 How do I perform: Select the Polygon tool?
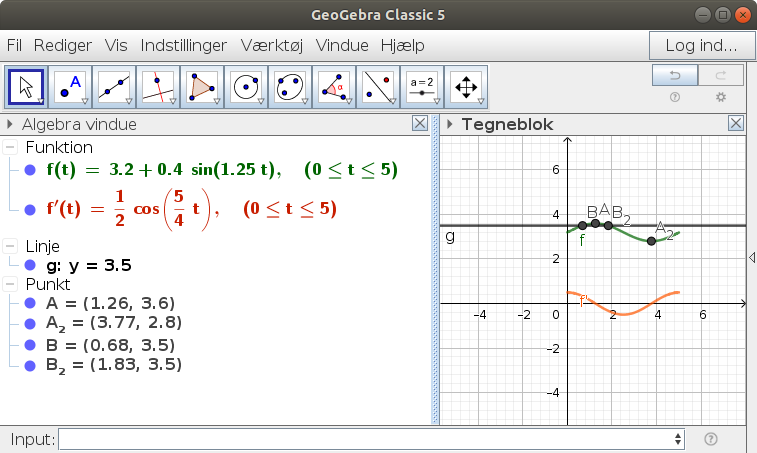202,87
